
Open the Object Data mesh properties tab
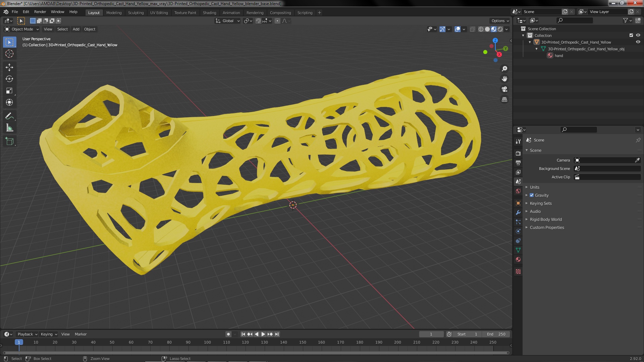(518, 250)
